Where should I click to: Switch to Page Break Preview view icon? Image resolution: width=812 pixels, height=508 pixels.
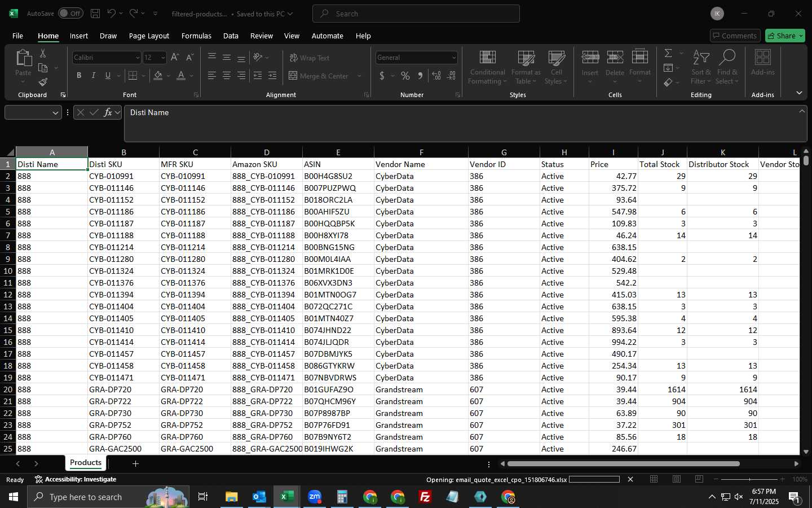click(699, 479)
